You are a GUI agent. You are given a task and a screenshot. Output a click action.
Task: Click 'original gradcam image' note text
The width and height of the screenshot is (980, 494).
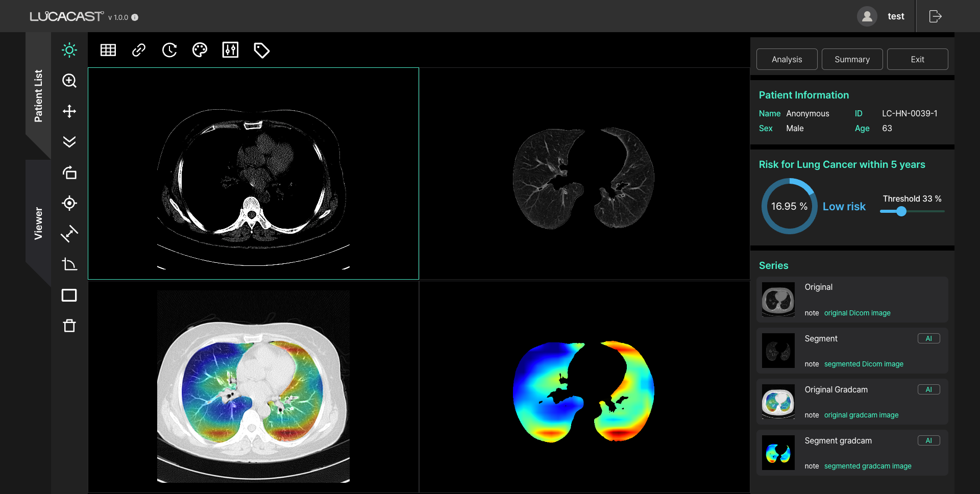click(x=861, y=415)
